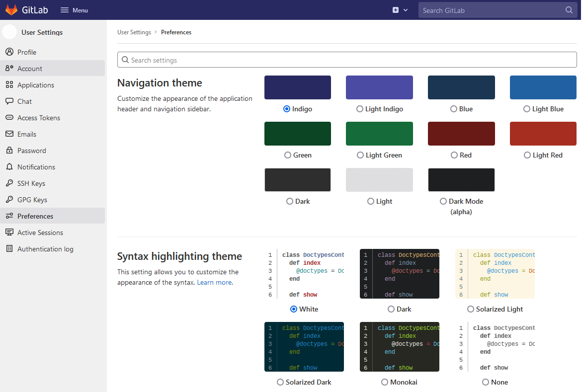This screenshot has width=582, height=392.
Task: Select Dark navigation theme radio
Action: pyautogui.click(x=290, y=201)
